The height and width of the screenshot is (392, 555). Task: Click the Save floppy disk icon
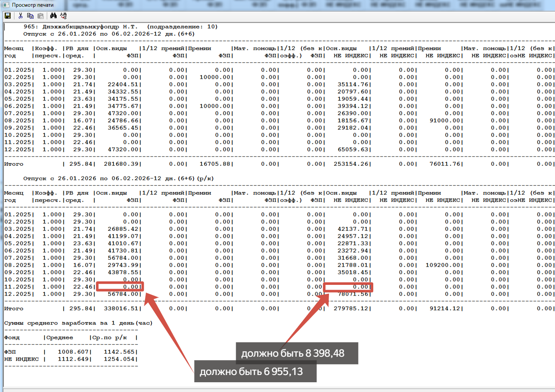coord(7,16)
